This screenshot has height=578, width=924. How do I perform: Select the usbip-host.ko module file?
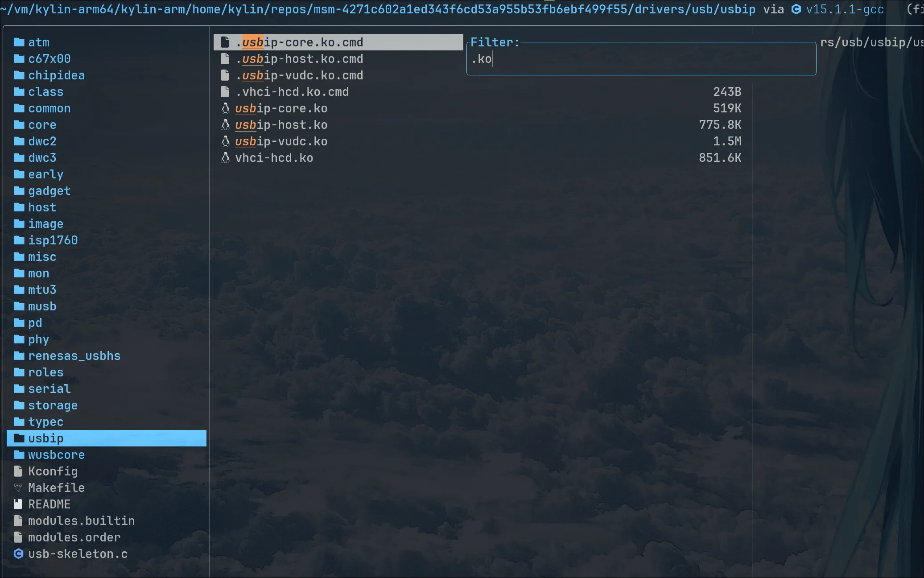[x=281, y=125]
